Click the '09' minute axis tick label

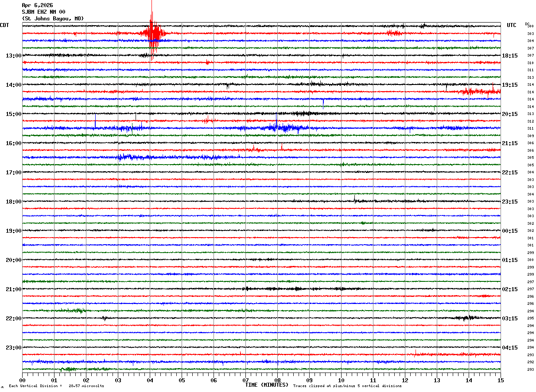click(309, 380)
